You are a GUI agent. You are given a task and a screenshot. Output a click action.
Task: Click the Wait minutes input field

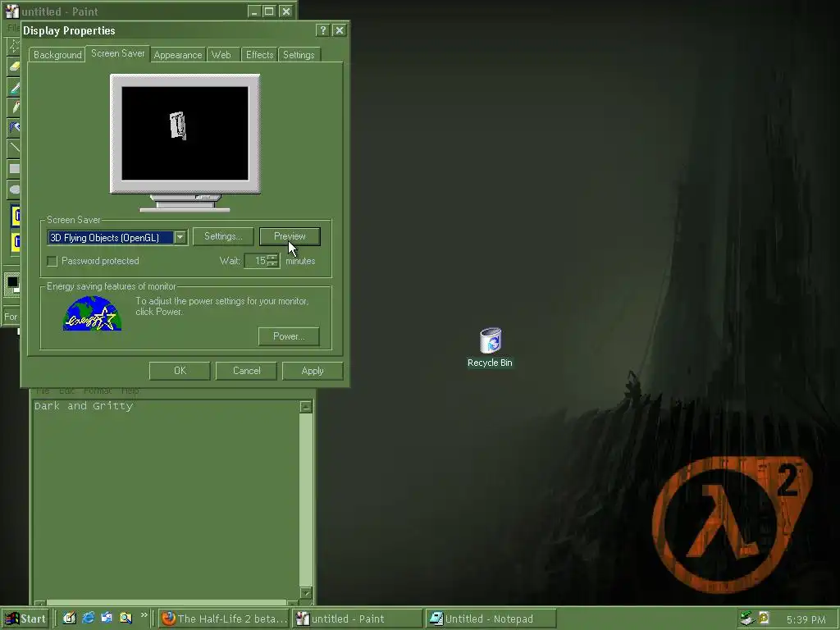coord(256,261)
